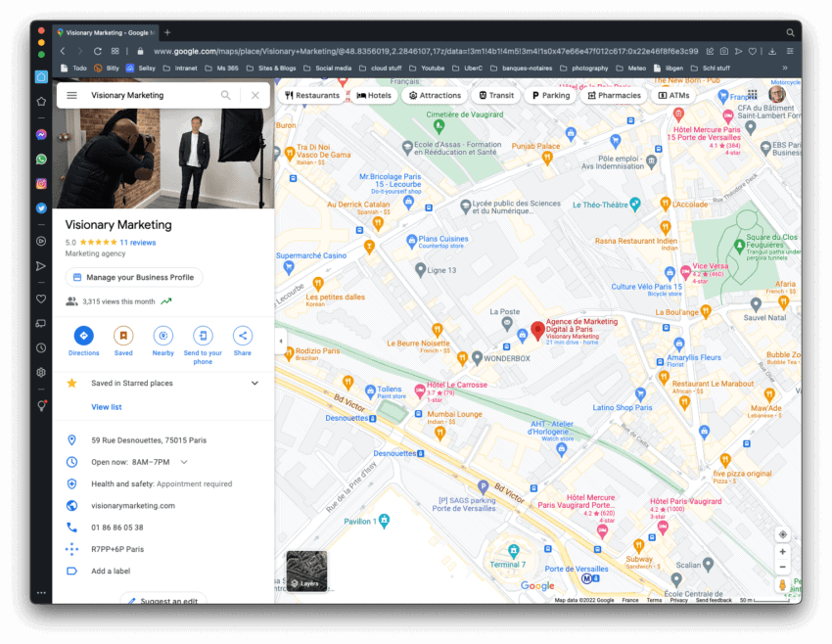Screen dimensions: 832x644
Task: Click the browser address bar URL
Action: 426,52
